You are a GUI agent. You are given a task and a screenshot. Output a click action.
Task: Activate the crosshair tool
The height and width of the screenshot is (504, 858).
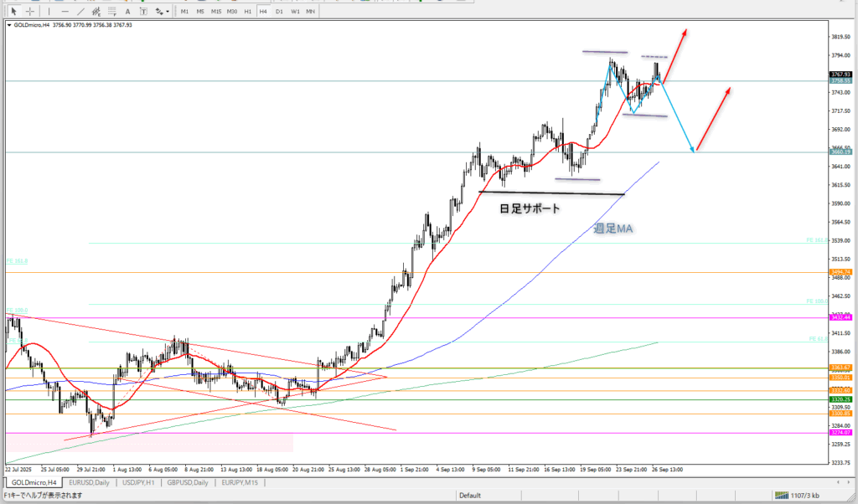(x=30, y=11)
